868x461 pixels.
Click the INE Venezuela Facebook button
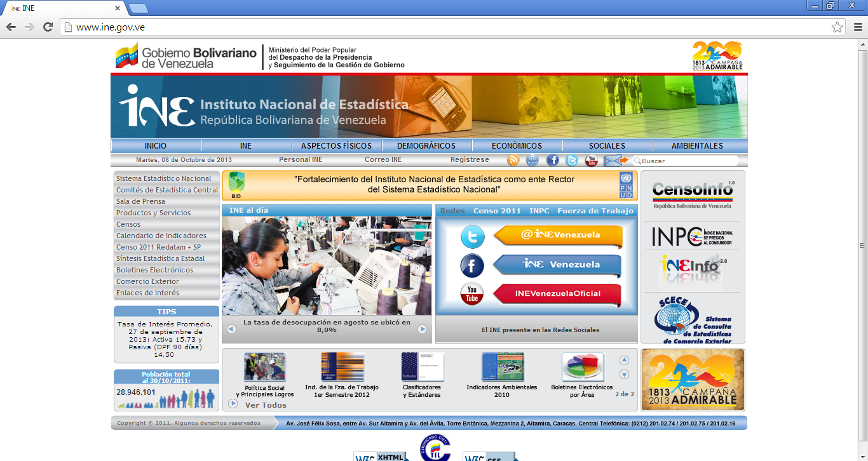point(558,265)
